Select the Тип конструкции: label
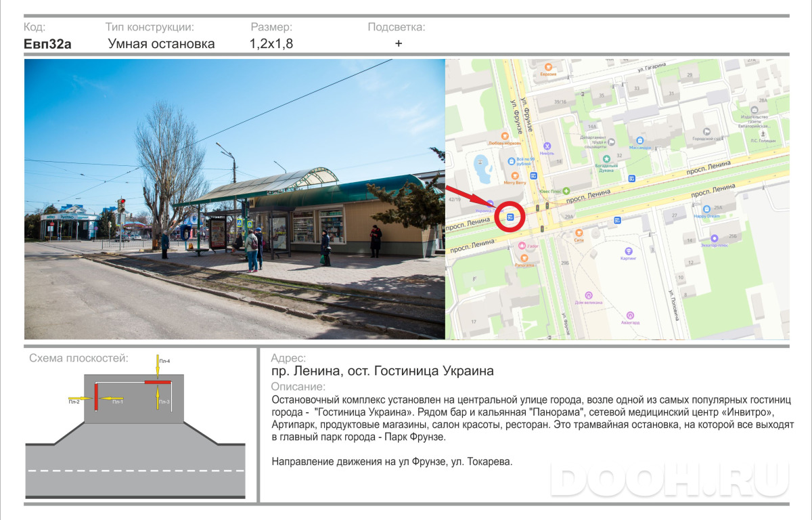This screenshot has height=520, width=812. tap(150, 27)
